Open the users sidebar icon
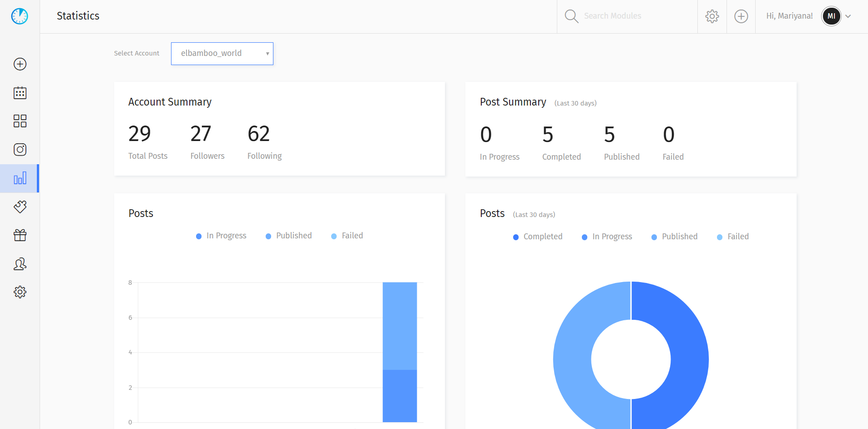868x429 pixels. point(20,264)
